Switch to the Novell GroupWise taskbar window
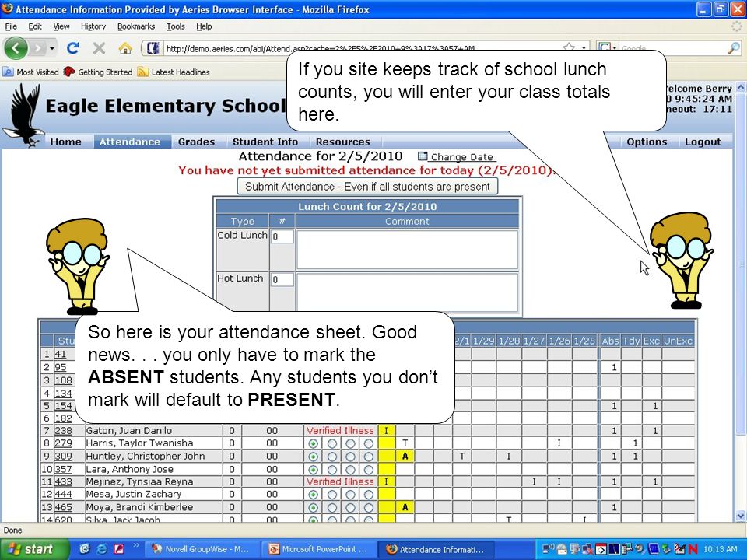747x560 pixels. pos(203,549)
